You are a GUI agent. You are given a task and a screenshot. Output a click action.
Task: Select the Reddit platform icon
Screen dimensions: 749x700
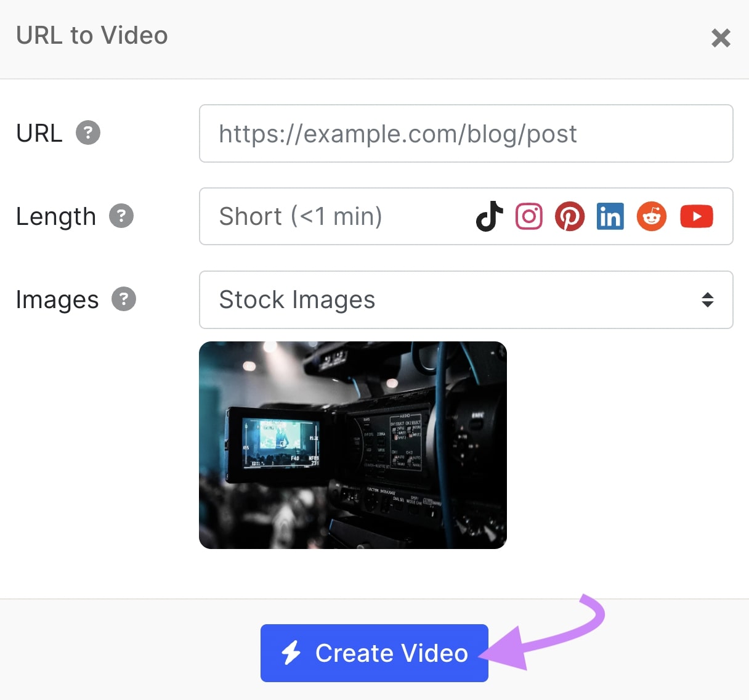click(651, 216)
